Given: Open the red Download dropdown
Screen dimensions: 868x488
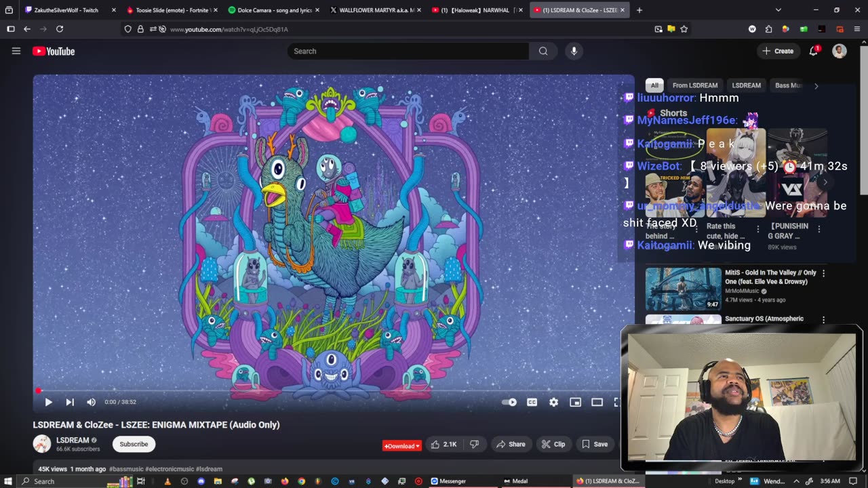Looking at the screenshot, I should 402,445.
